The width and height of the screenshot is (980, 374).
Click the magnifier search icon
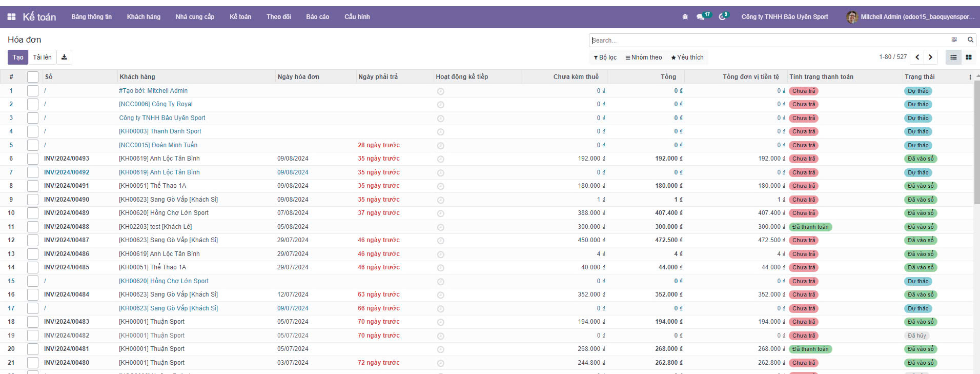[x=970, y=40]
